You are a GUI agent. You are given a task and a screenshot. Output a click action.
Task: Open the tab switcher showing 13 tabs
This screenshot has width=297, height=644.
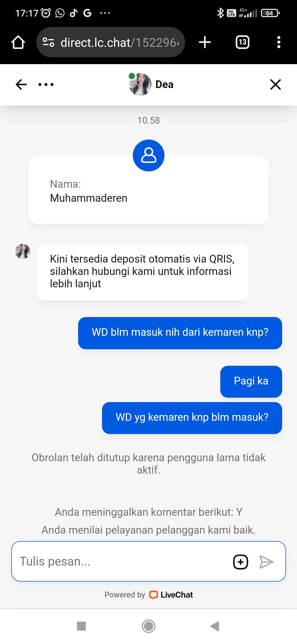coord(243,42)
